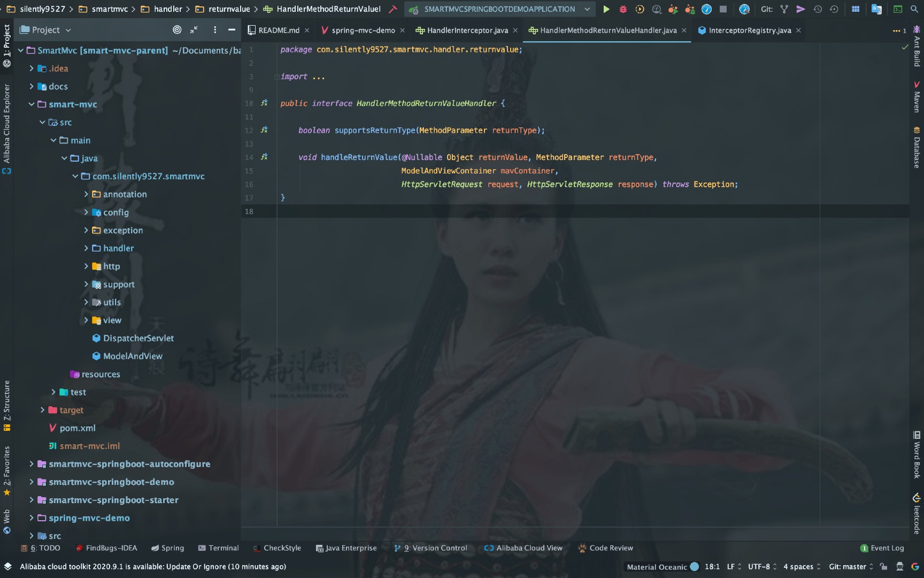Image resolution: width=924 pixels, height=578 pixels.
Task: Toggle the leetcode side panel tab
Action: click(x=917, y=514)
